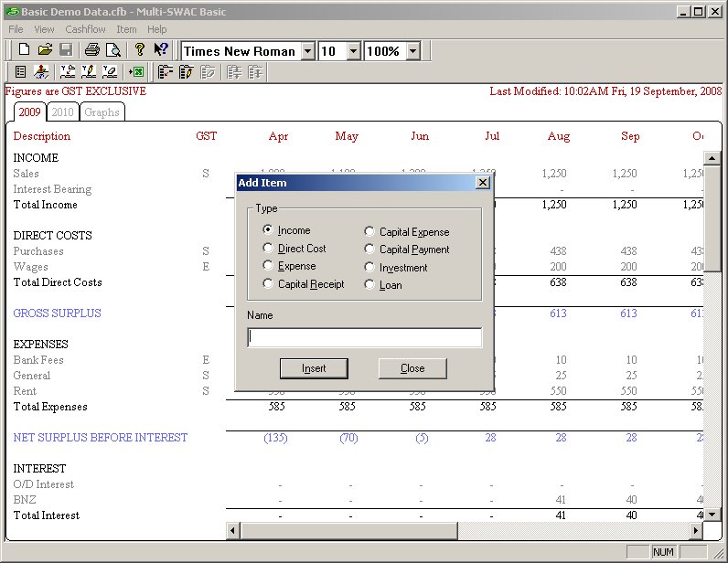The height and width of the screenshot is (563, 728).
Task: Click the horizontal scrollbar left arrow
Action: (232, 530)
